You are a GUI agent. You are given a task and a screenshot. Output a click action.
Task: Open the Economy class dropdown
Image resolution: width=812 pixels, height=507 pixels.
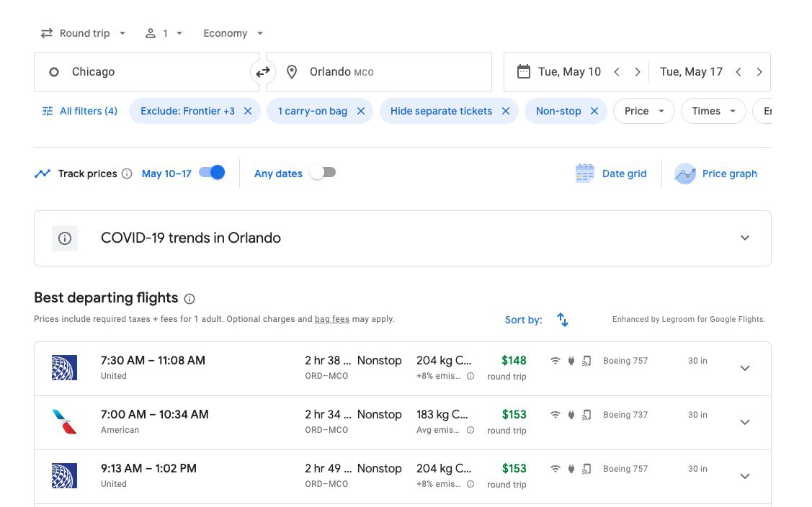233,33
